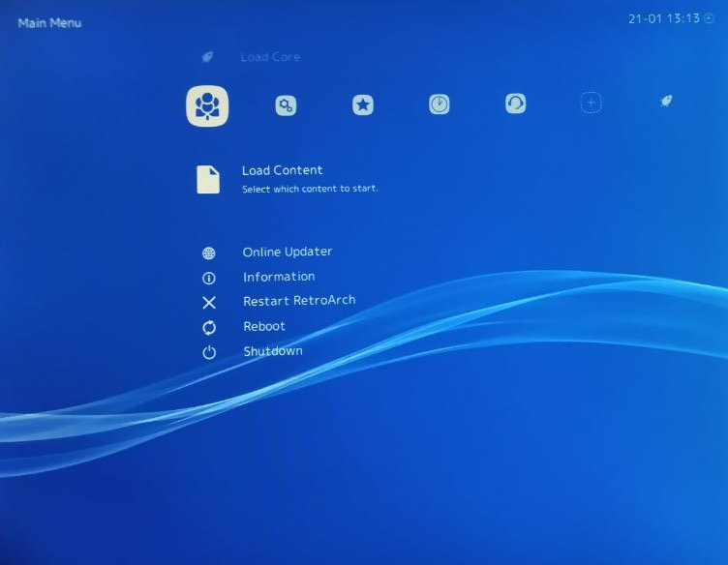Click the rocket icon at the row's end
This screenshot has height=565, width=728.
[666, 102]
